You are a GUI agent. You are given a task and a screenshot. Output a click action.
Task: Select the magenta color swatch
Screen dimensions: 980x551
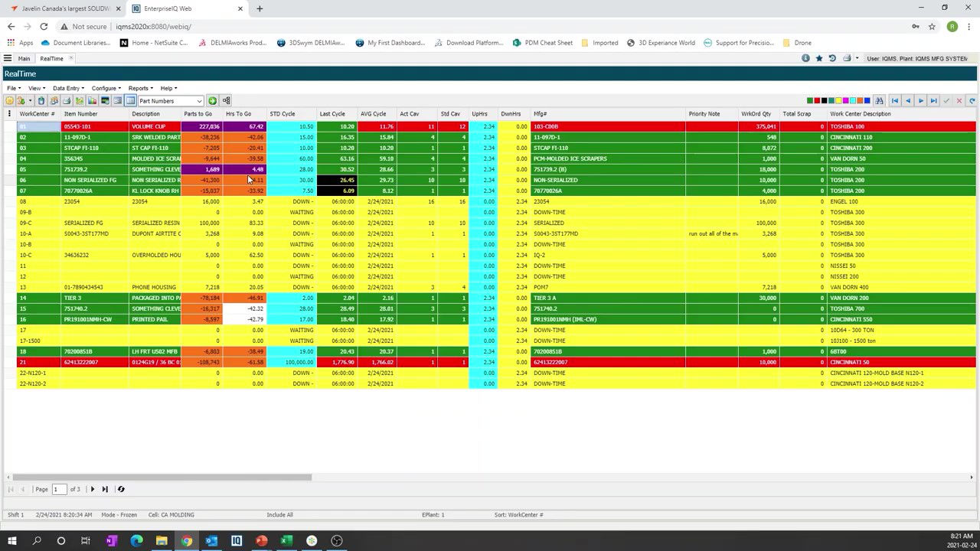click(846, 101)
